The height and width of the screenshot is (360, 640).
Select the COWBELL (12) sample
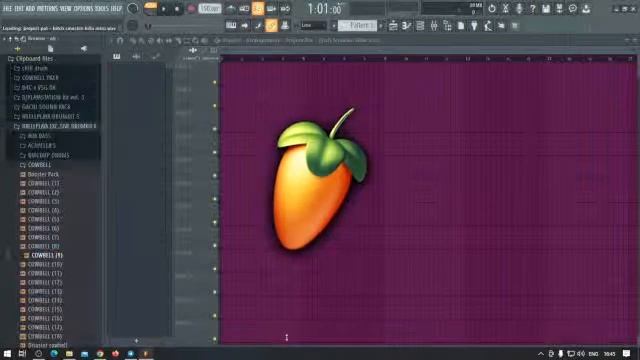(x=41, y=282)
